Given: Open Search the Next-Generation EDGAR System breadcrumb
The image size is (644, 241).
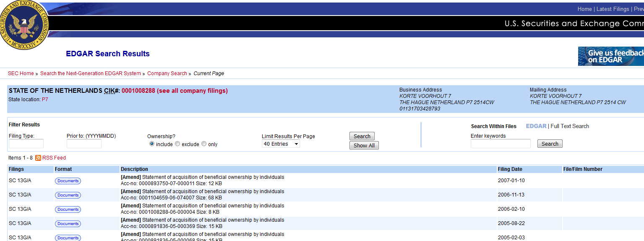Looking at the screenshot, I should (91, 73).
